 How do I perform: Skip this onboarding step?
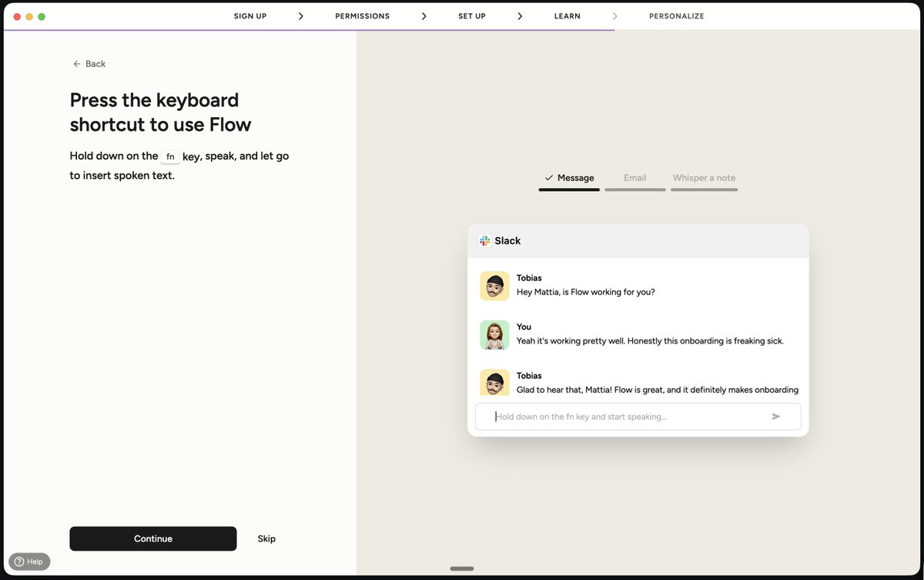[266, 538]
